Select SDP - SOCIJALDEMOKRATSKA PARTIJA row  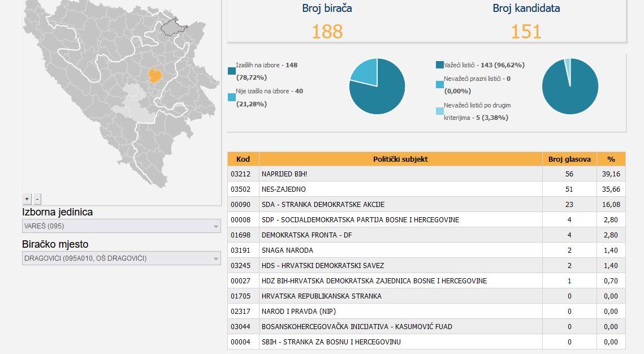click(x=426, y=220)
